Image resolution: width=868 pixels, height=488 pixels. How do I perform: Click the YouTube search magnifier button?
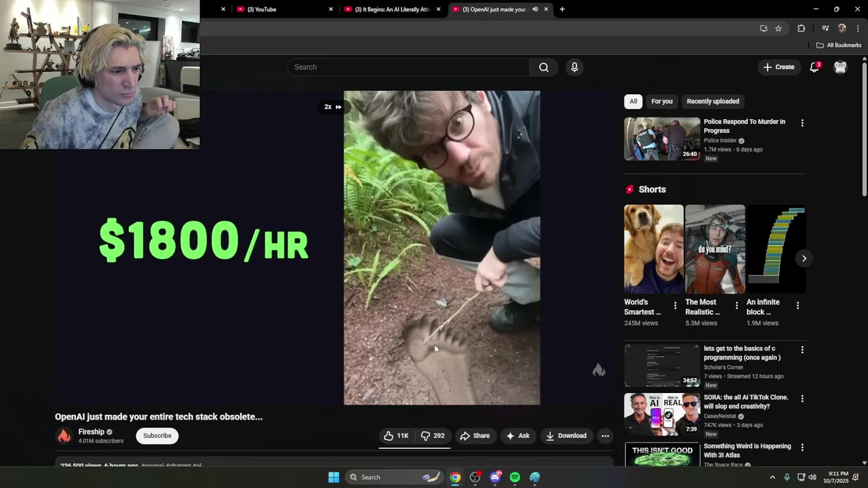[x=543, y=67]
